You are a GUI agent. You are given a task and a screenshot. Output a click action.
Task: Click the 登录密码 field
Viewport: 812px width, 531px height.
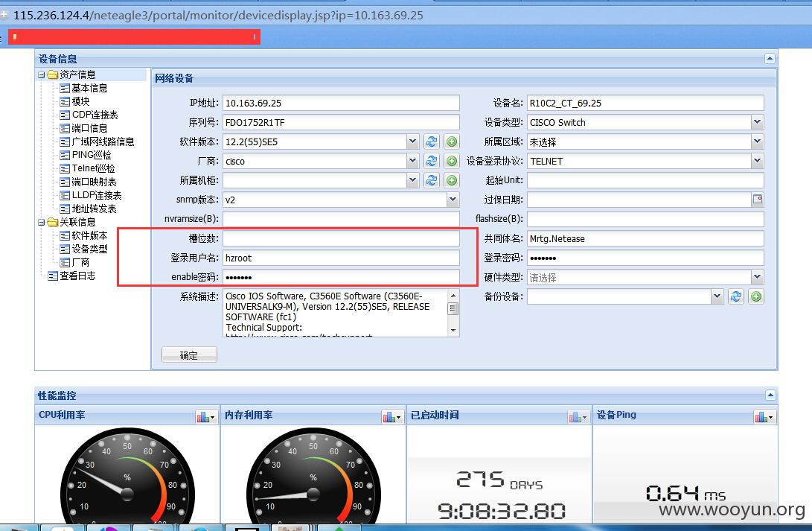(x=645, y=258)
